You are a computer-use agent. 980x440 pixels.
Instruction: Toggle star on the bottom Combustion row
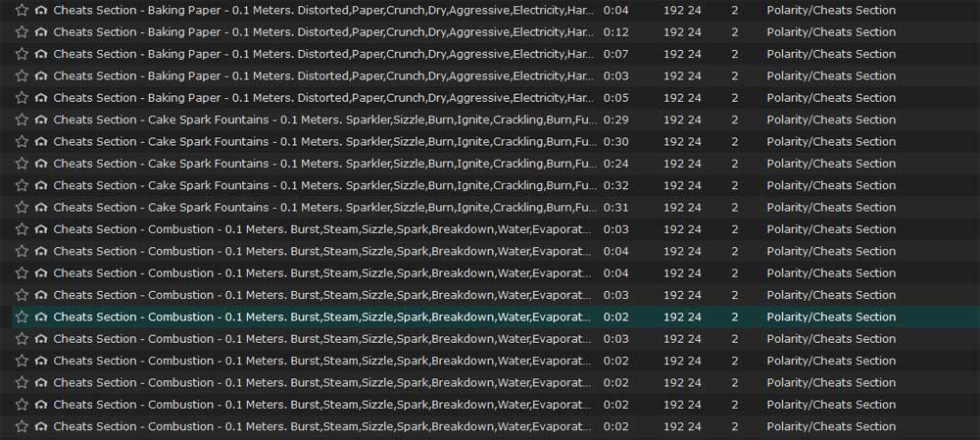pos(22,426)
